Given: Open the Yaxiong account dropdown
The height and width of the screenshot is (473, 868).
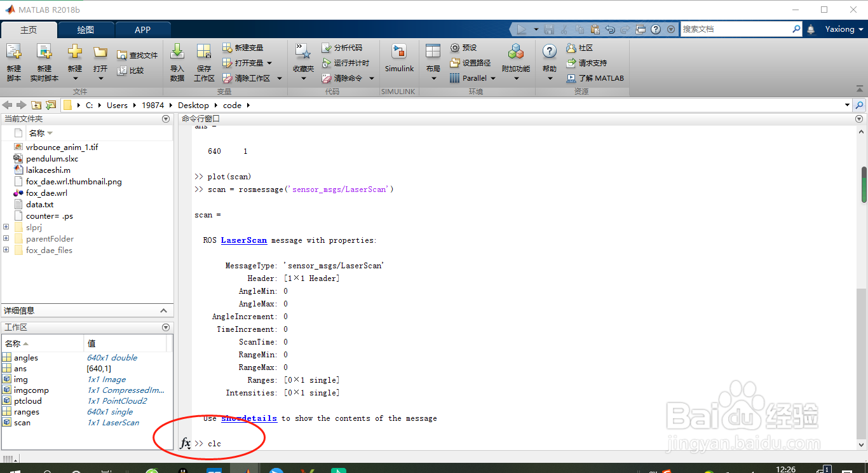Looking at the screenshot, I should 844,29.
